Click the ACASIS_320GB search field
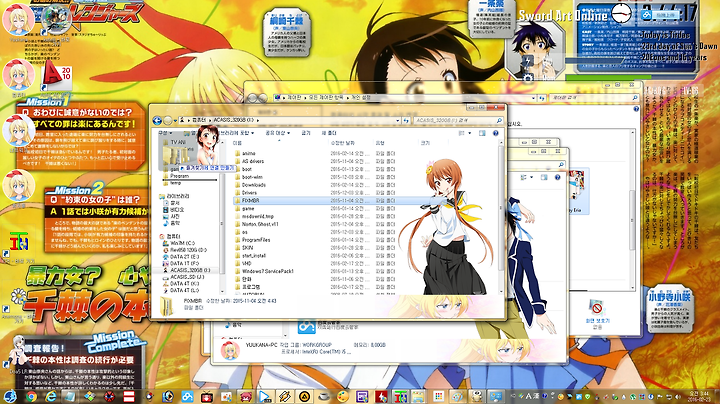This screenshot has width=720, height=404. point(458,120)
